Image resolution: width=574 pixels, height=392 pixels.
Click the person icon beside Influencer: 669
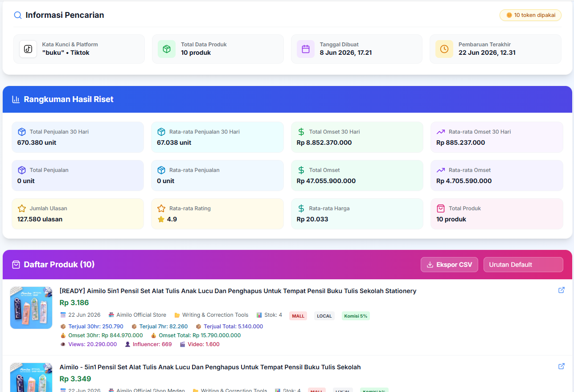(127, 344)
